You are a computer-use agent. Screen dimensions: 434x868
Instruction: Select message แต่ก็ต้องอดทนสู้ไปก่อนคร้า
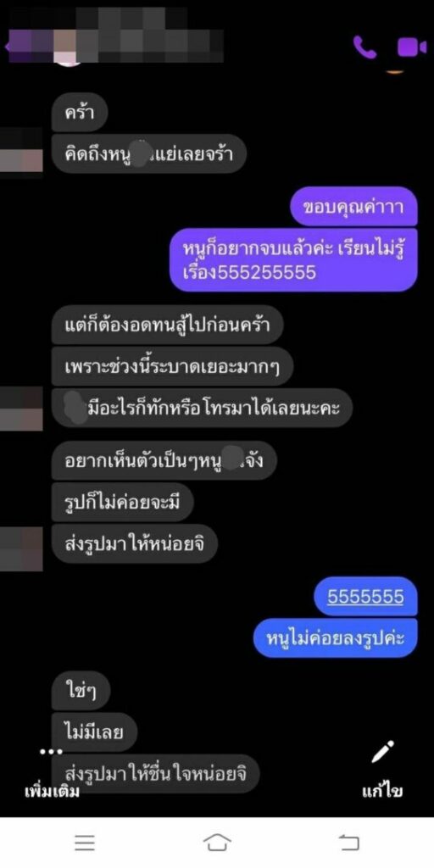tap(167, 325)
